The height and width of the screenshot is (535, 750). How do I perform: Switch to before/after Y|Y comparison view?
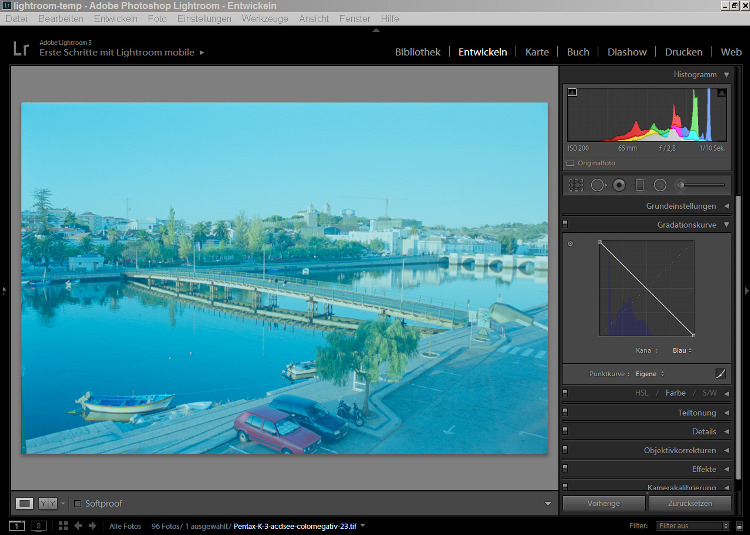(x=48, y=503)
